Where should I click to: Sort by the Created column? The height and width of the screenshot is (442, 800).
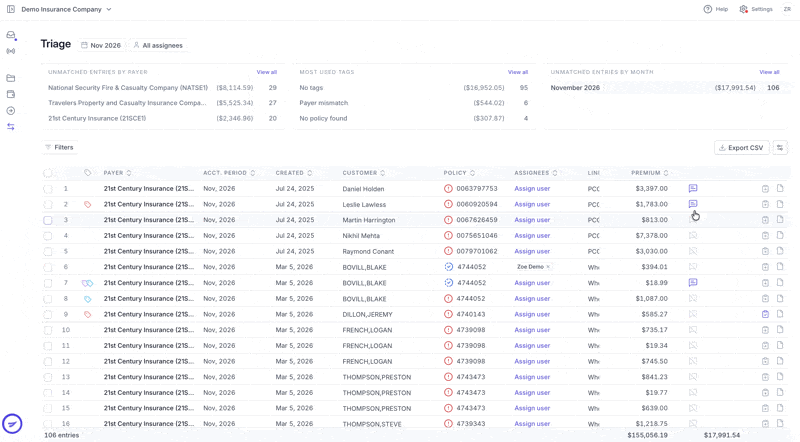click(294, 173)
